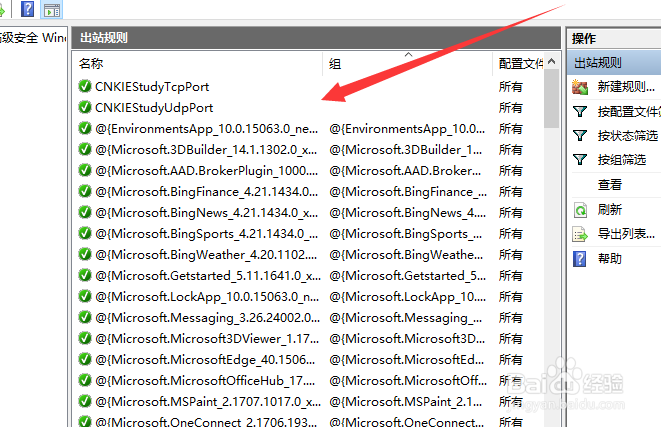Viewport: 661px width, 427px height.
Task: Select rule @{Microsoft.LockApp_10.0.15063.0_n...
Action: click(207, 297)
